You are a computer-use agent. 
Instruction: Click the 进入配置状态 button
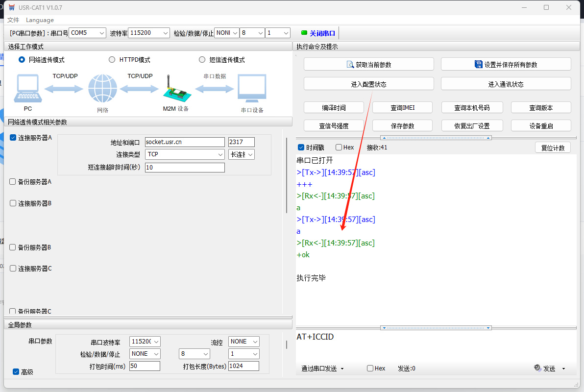[368, 84]
